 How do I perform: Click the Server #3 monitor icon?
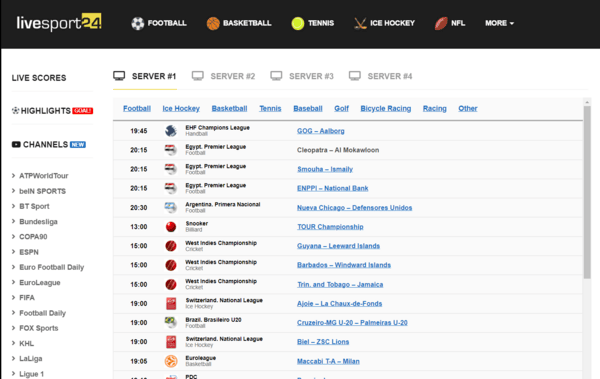click(x=276, y=76)
